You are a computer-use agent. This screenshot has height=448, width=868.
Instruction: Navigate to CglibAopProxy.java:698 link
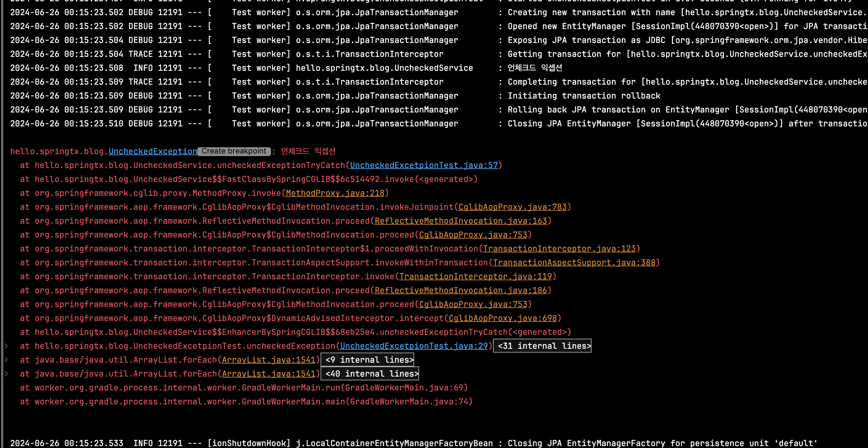503,318
